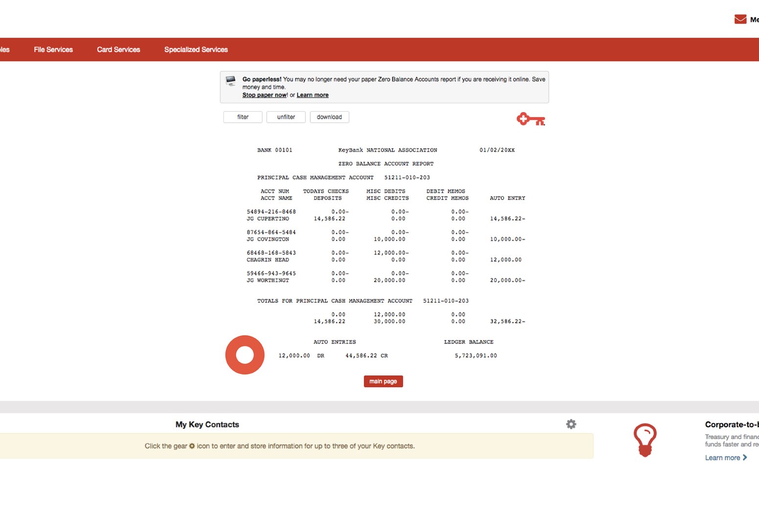This screenshot has width=759, height=532.
Task: Click the Stop paper now link
Action: tap(264, 94)
